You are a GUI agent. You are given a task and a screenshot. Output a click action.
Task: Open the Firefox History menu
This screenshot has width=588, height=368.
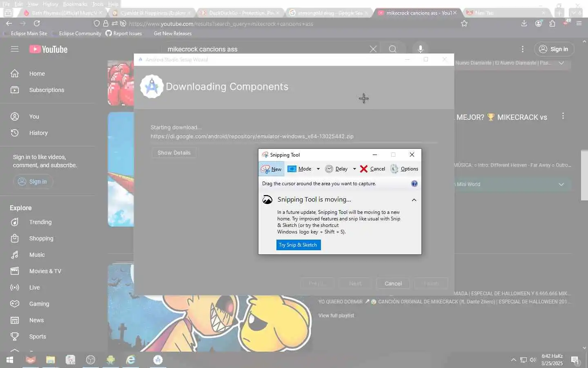pos(51,4)
